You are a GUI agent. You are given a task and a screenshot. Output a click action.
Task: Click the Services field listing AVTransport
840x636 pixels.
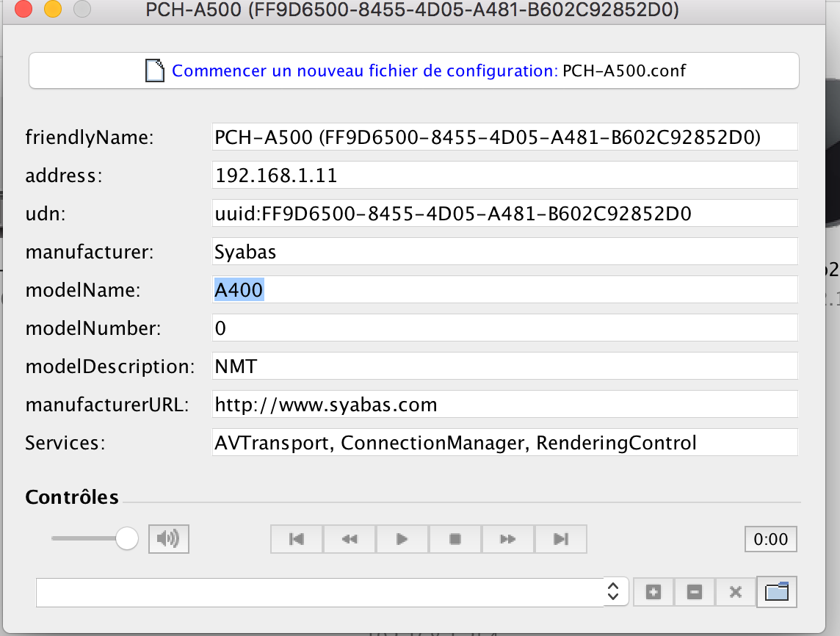tap(504, 443)
